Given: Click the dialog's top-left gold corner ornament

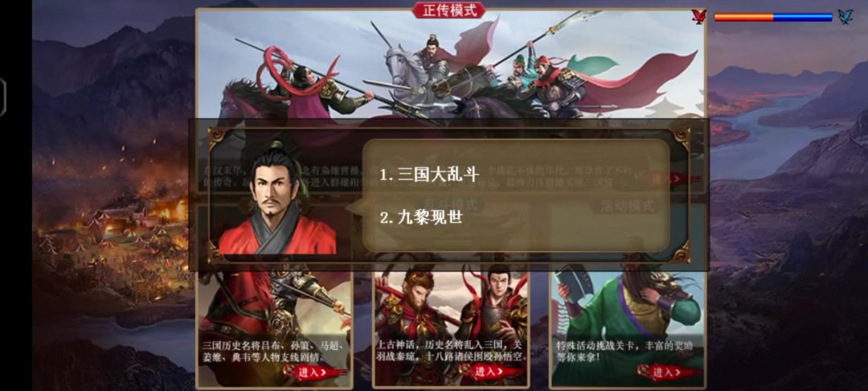Looking at the screenshot, I should (218, 138).
